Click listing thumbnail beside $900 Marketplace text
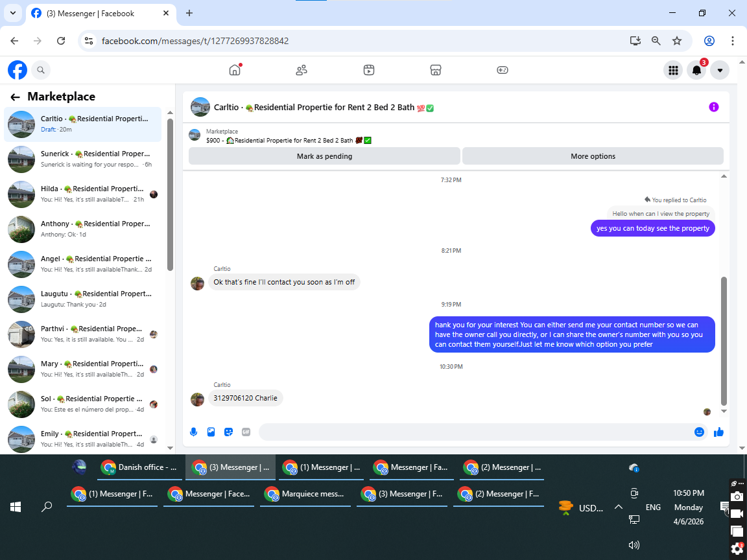The height and width of the screenshot is (560, 747). pyautogui.click(x=195, y=135)
